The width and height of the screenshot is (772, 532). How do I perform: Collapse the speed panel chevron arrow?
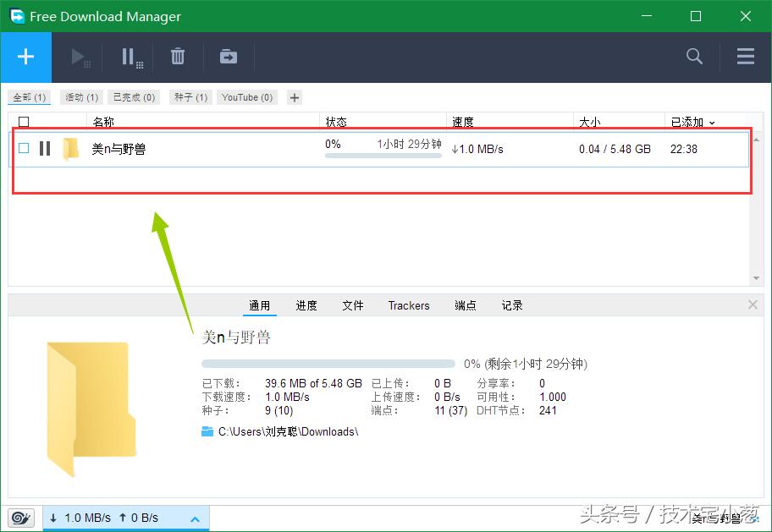[195, 518]
